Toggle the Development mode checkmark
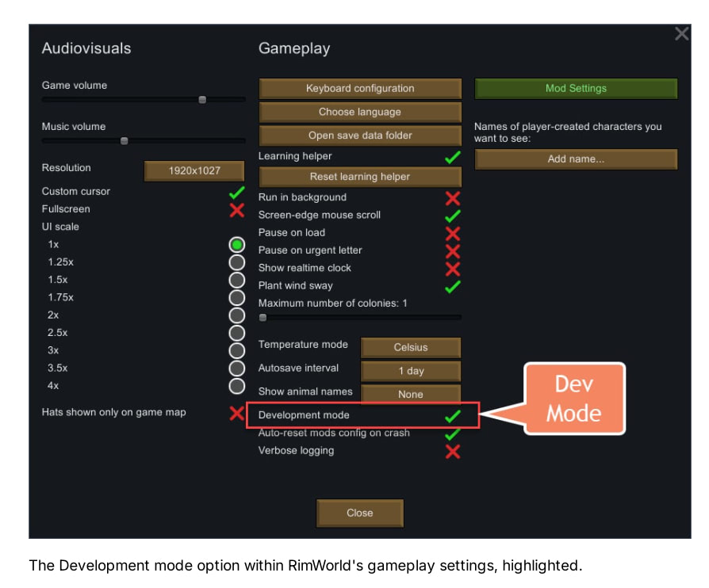The image size is (709, 588). [452, 416]
